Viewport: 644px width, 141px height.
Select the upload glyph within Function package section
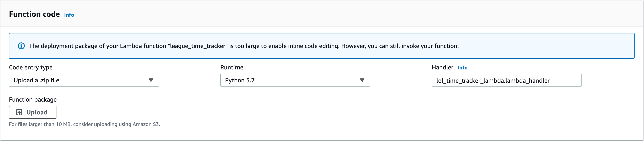(19, 112)
